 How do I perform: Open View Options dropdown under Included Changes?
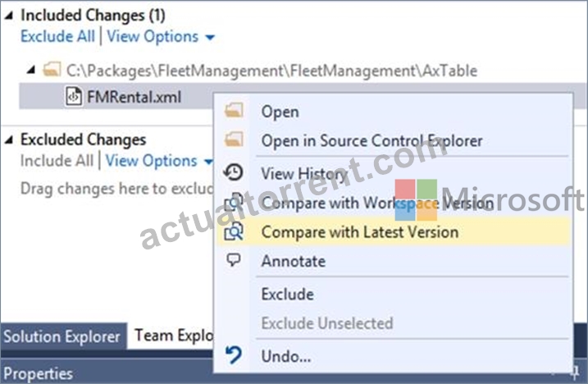161,37
